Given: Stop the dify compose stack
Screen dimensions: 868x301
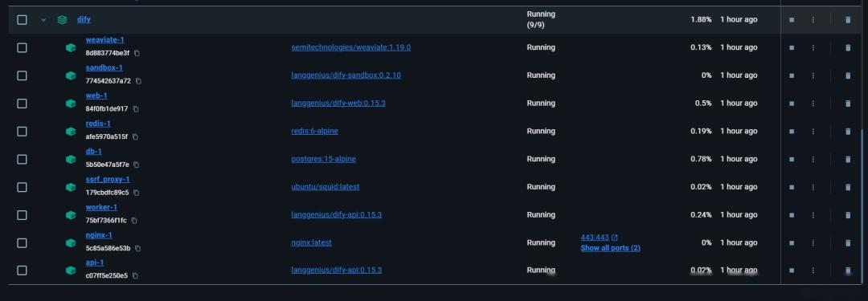Looking at the screenshot, I should point(792,20).
